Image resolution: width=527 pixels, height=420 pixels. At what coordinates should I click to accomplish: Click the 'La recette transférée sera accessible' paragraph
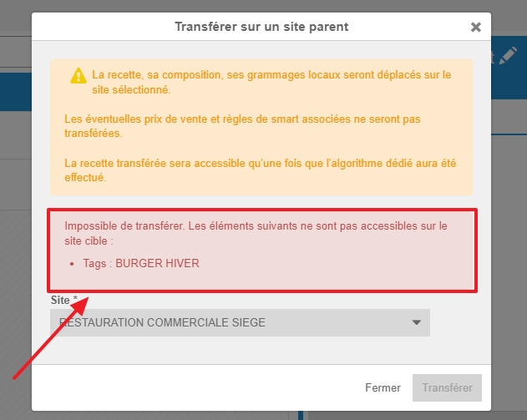[260, 170]
